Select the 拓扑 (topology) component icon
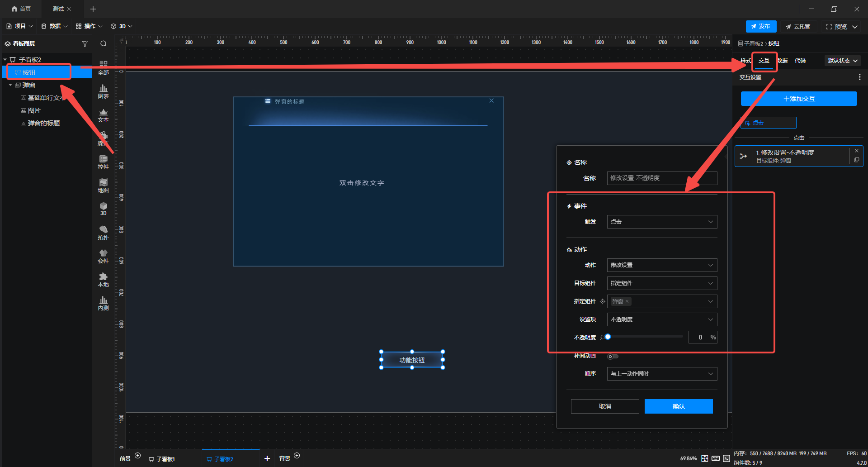 click(x=103, y=233)
